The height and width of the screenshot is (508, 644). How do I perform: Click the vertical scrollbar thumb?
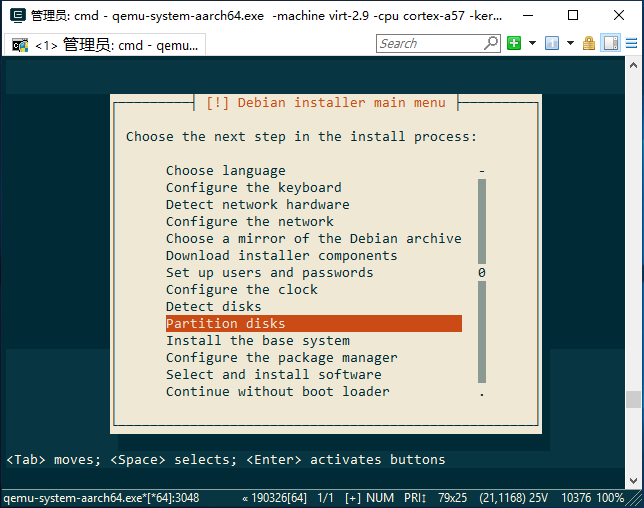633,400
